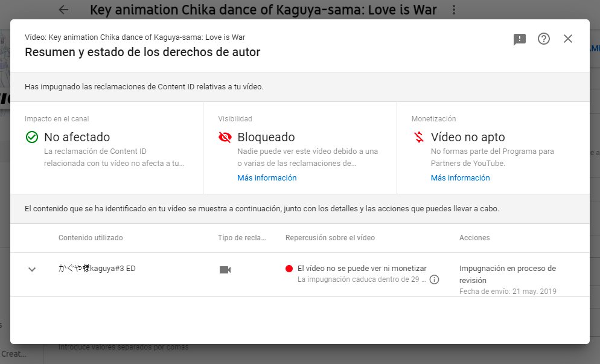Click 'Repercusión sobre el vídeo' column header
This screenshot has width=600, height=364.
point(330,237)
